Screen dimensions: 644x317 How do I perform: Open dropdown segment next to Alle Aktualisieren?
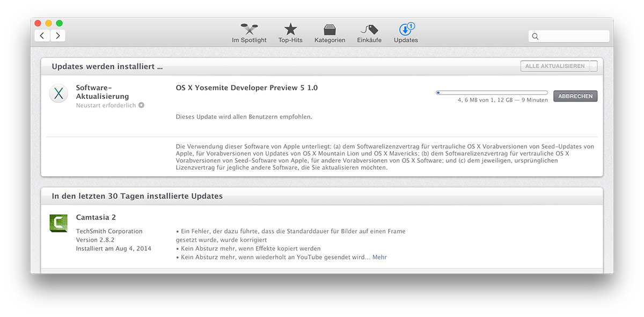pyautogui.click(x=593, y=66)
